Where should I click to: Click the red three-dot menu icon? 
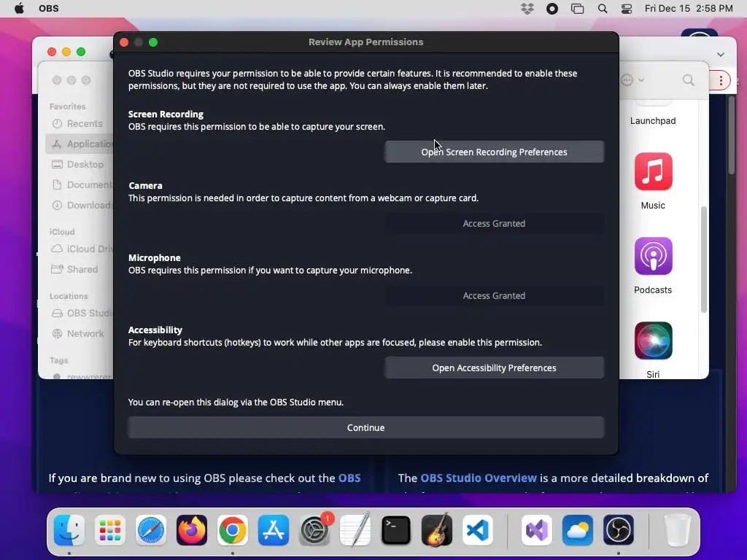pyautogui.click(x=721, y=80)
